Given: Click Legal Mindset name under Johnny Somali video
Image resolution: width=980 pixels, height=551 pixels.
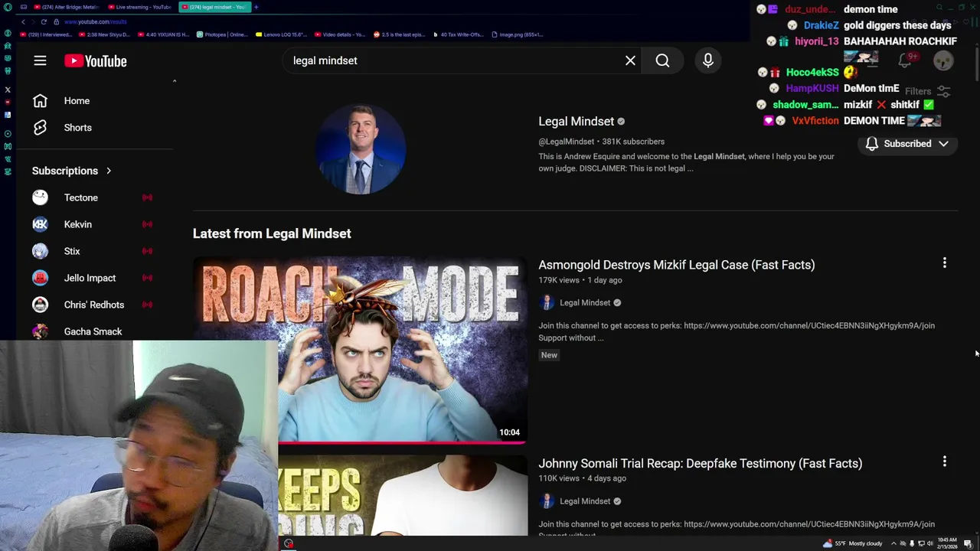Looking at the screenshot, I should [x=585, y=501].
